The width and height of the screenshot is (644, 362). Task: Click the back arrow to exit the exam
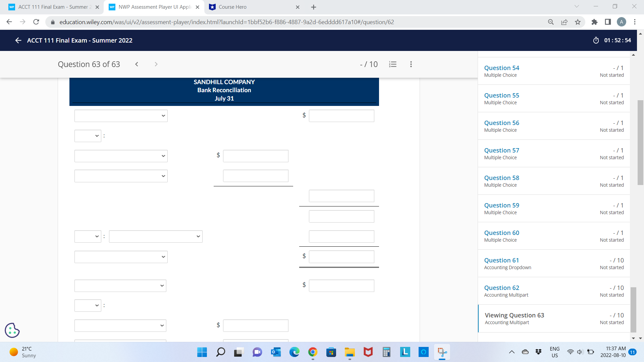point(18,40)
